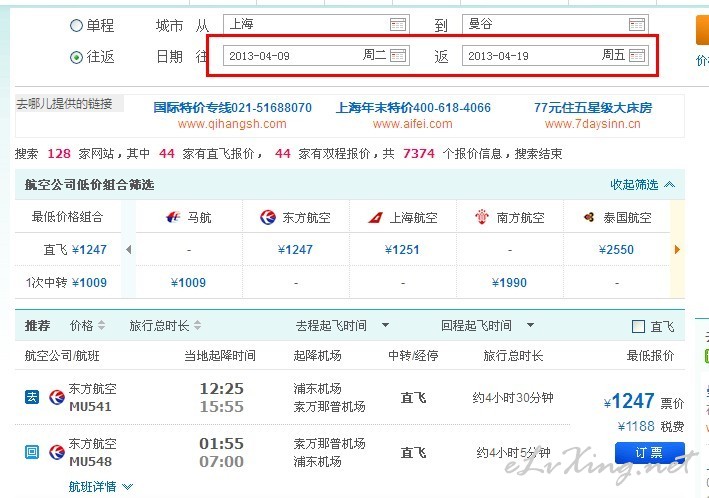Open the 回程起飞时间 dropdown

pos(487,326)
